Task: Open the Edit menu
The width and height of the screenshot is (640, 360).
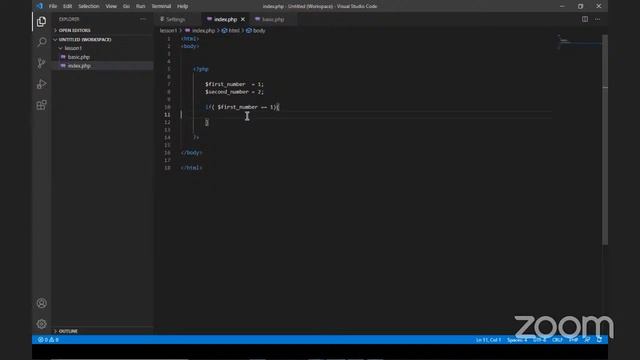Action: pos(67,6)
